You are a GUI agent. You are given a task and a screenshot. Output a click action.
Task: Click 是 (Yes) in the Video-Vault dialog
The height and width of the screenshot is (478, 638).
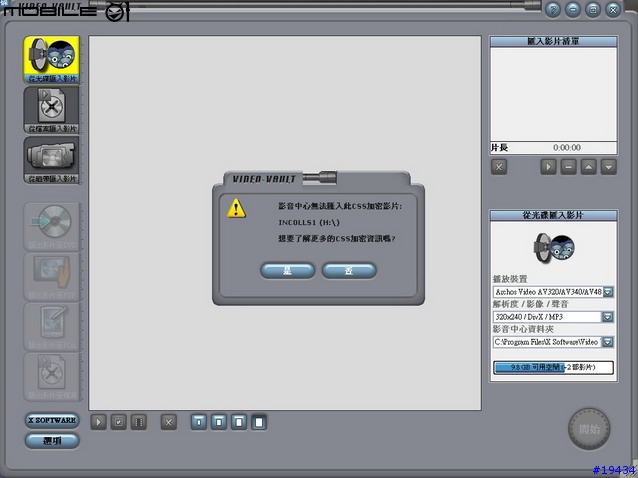287,271
